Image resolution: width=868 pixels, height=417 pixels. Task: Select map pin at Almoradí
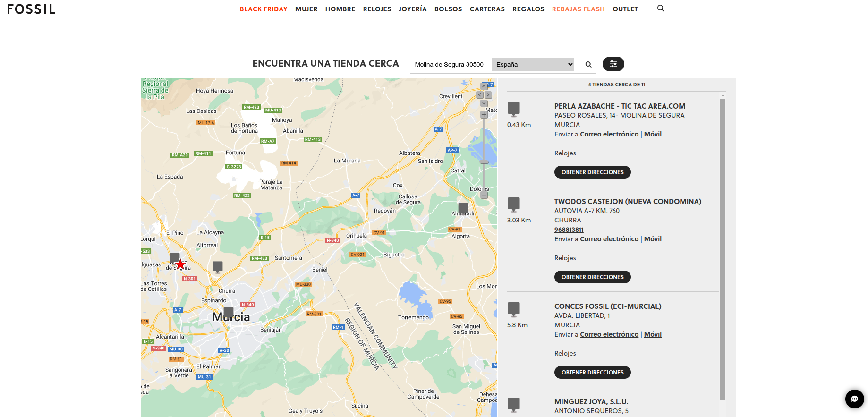pyautogui.click(x=463, y=209)
